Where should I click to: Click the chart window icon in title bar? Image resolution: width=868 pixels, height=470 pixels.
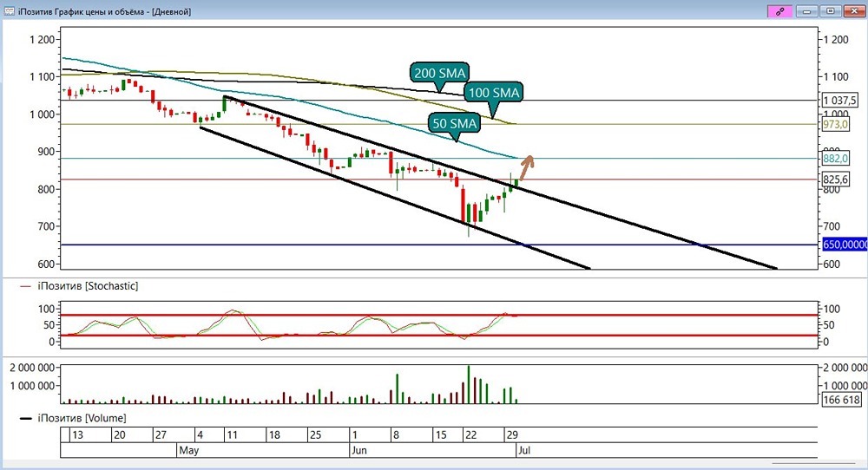coord(9,11)
